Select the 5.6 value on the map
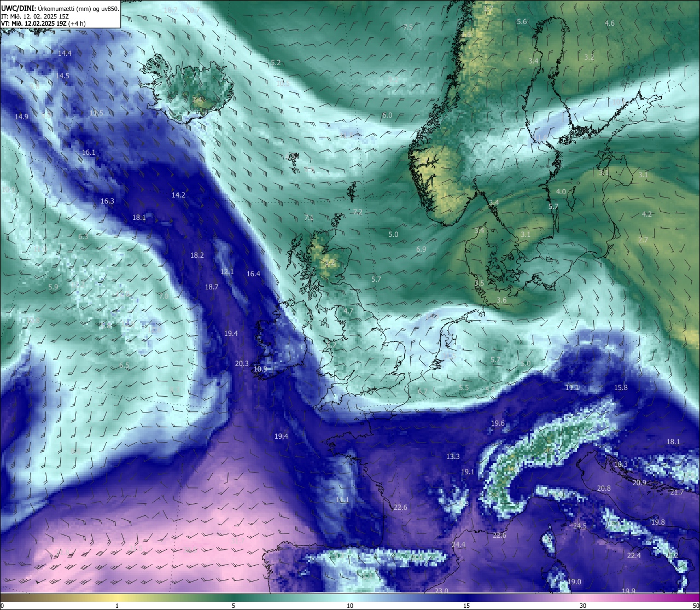Image resolution: width=700 pixels, height=610 pixels. [x=522, y=21]
